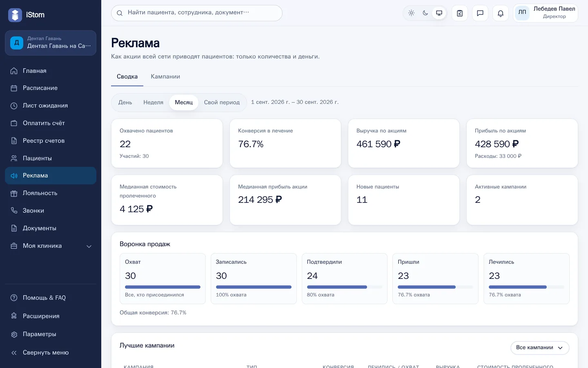Click the Активные кампании value 2
This screenshot has height=368, width=588.
coord(478,200)
